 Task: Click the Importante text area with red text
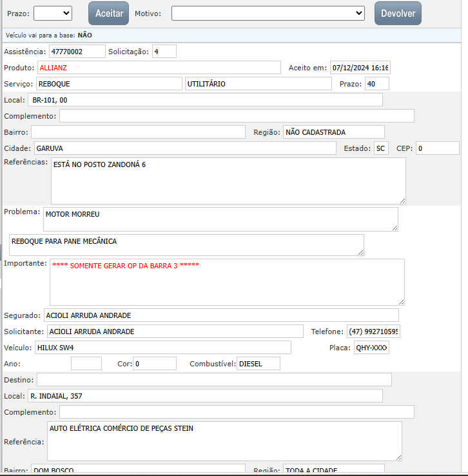227,282
